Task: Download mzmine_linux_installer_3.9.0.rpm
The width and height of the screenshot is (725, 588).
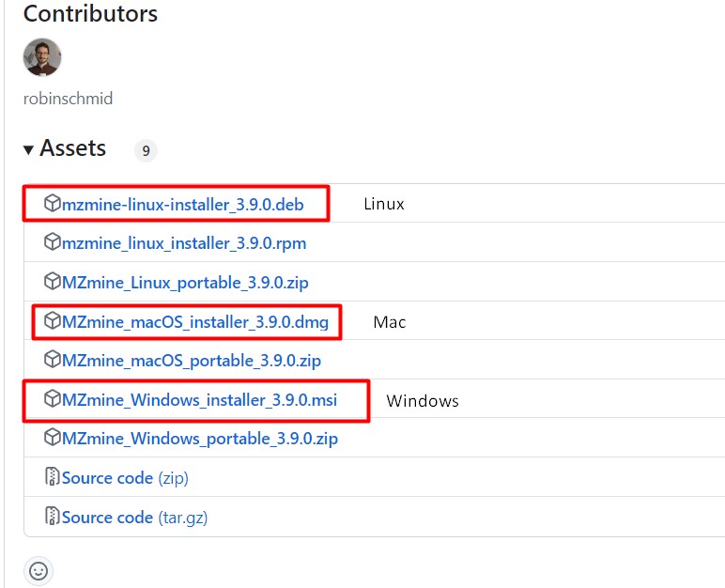Action: 184,243
